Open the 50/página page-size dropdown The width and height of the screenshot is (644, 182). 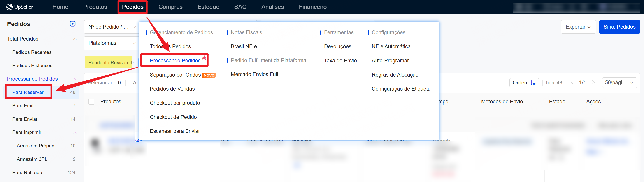pyautogui.click(x=619, y=83)
